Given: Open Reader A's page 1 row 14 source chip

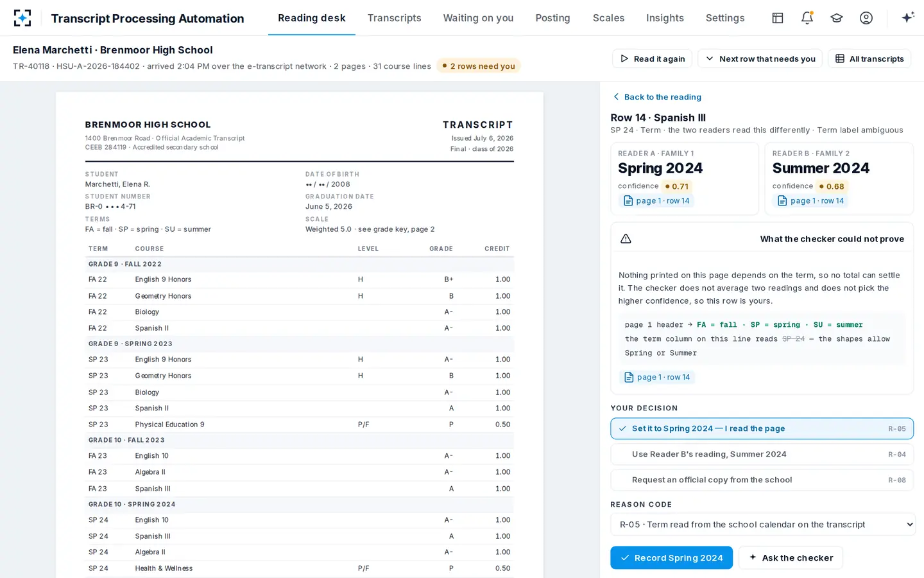Looking at the screenshot, I should tap(656, 201).
